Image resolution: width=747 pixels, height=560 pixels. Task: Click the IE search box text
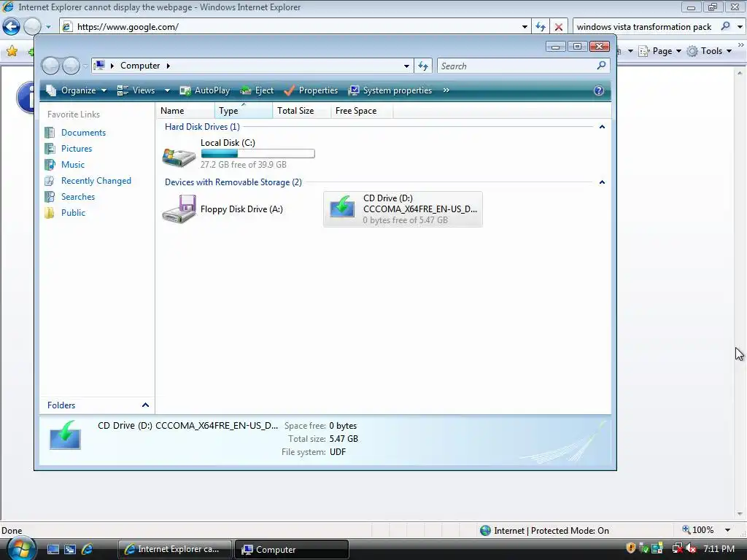(643, 27)
